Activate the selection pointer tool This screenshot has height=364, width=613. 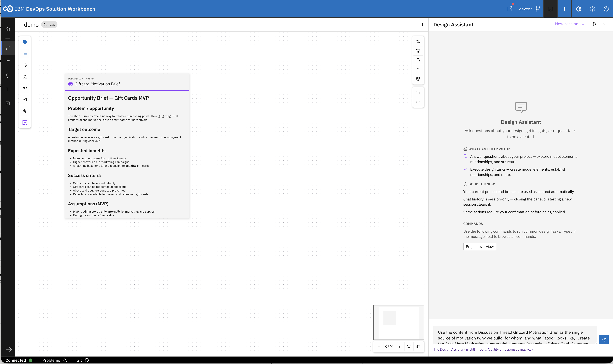click(x=418, y=42)
